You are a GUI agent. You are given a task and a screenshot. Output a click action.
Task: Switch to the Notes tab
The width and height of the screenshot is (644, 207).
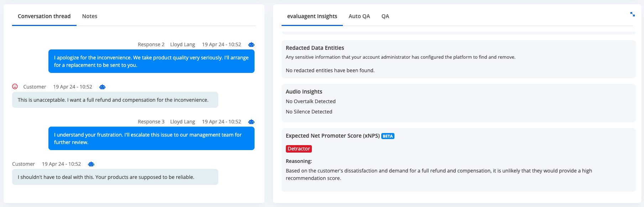90,16
